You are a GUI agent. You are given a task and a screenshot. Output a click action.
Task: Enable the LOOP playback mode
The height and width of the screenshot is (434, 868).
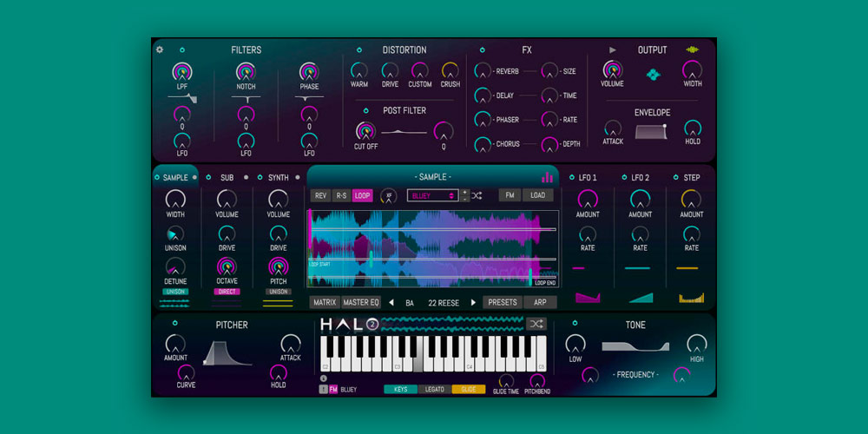point(362,196)
